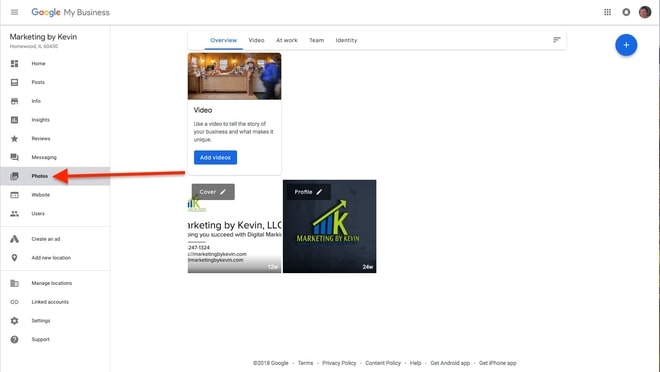Viewport: 660px width, 372px height.
Task: Switch to the Video tab
Action: point(256,40)
